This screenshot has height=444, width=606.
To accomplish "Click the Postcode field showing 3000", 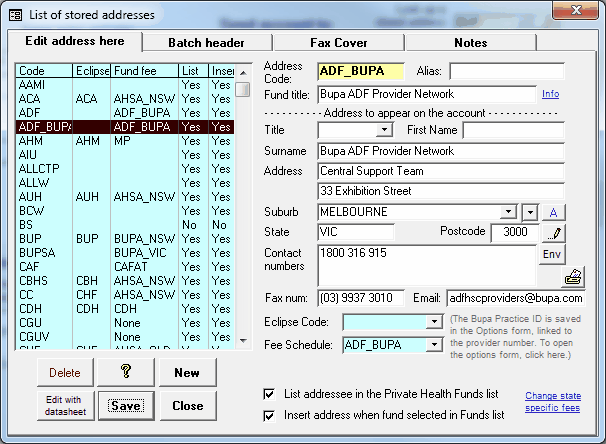I will click(515, 232).
